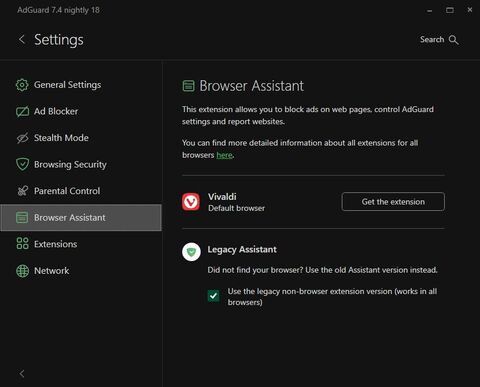Uncheck the legacy non-browser extension checkbox
The width and height of the screenshot is (480, 387).
click(213, 296)
